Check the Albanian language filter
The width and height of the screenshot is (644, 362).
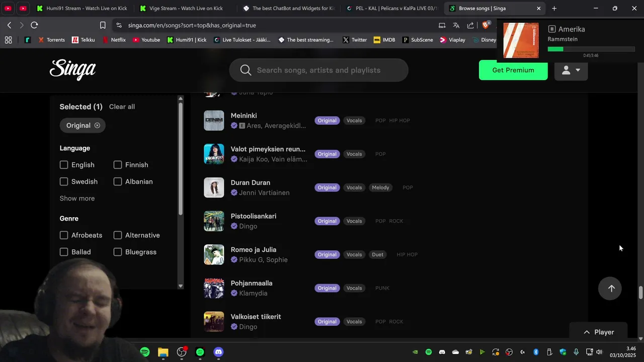[118, 182]
